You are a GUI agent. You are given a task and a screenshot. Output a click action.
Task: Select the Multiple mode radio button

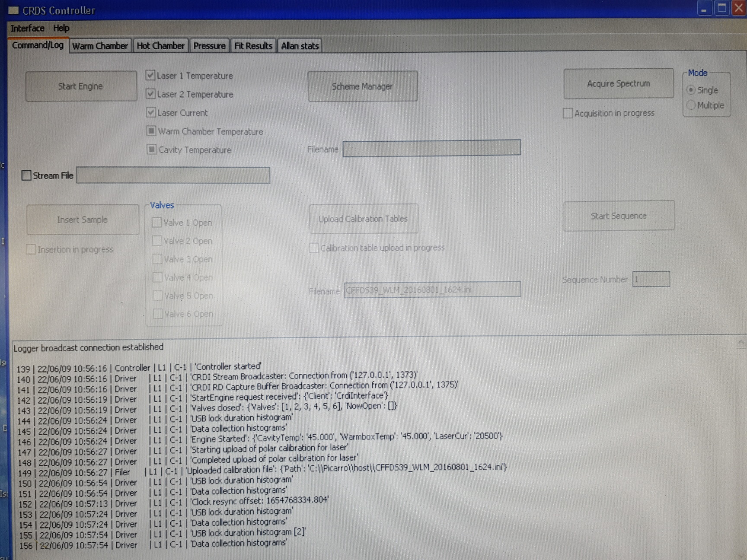pos(691,105)
